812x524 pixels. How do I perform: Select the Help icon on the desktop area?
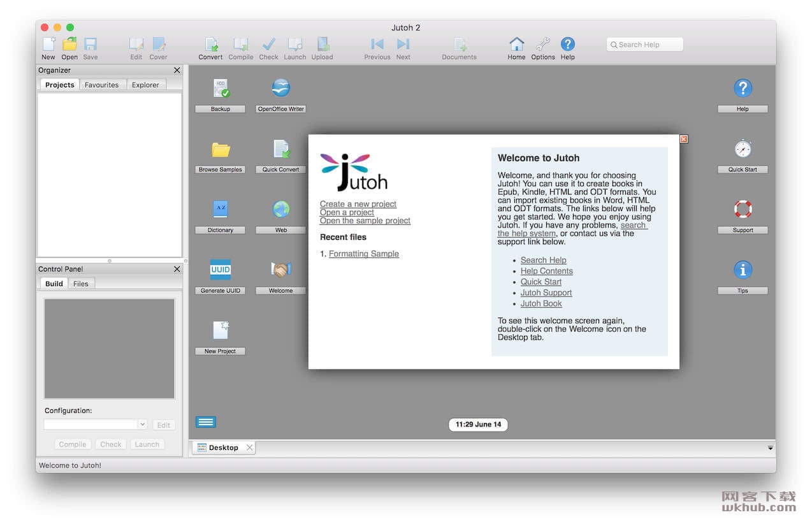tap(743, 88)
